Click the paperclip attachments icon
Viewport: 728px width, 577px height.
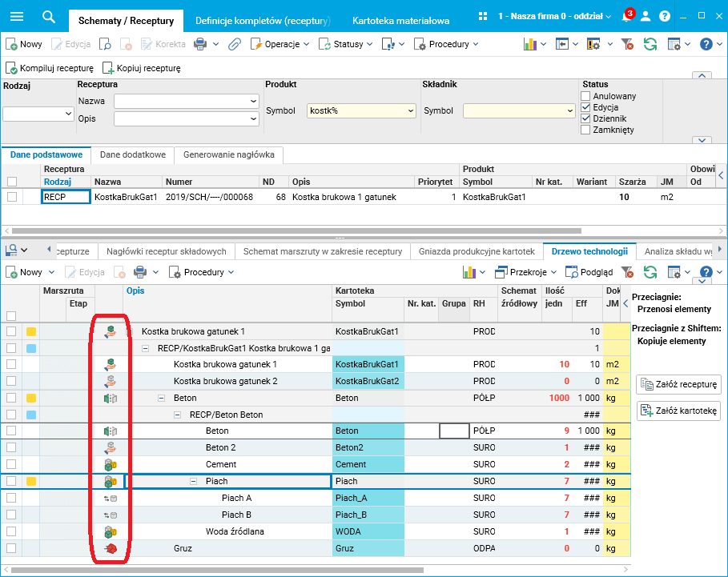[x=235, y=44]
